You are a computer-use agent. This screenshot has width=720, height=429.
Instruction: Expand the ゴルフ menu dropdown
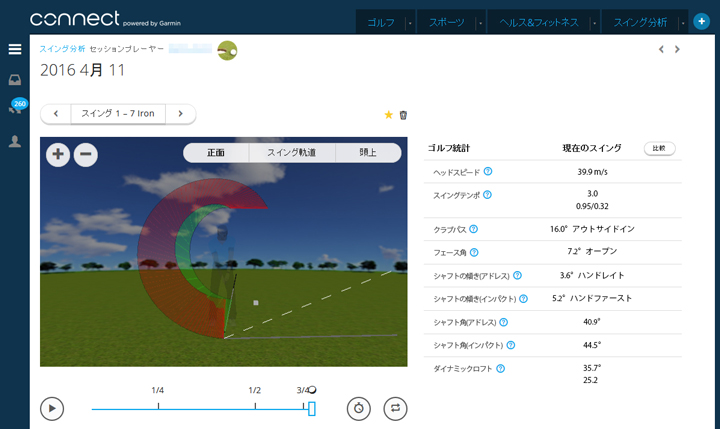(412, 21)
